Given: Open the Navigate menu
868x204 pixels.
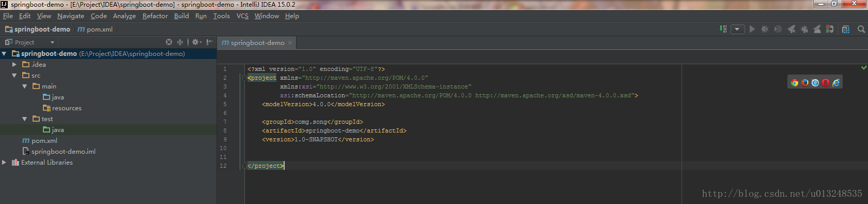Looking at the screenshot, I should (x=71, y=16).
